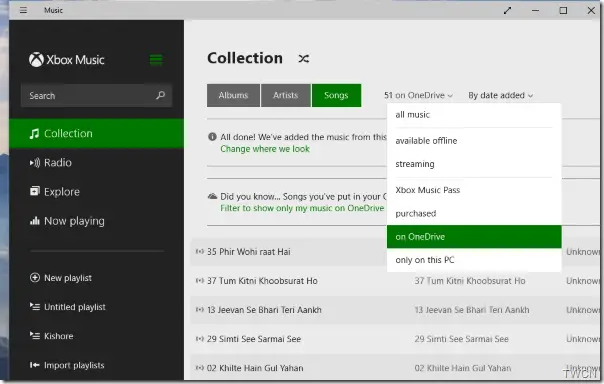
Task: Click streaming icon beside 37 Tum Kitni Khoobsurat Ho
Action: pyautogui.click(x=200, y=281)
